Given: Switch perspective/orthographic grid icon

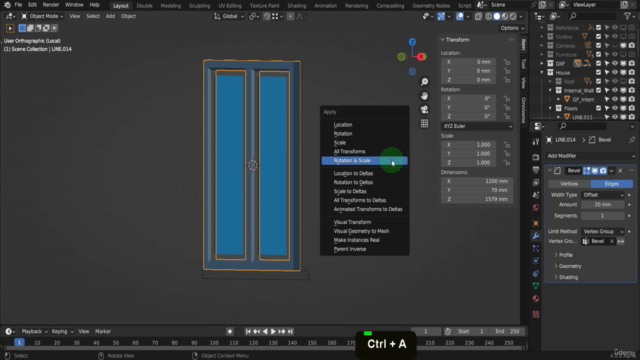Looking at the screenshot, I should point(424,124).
